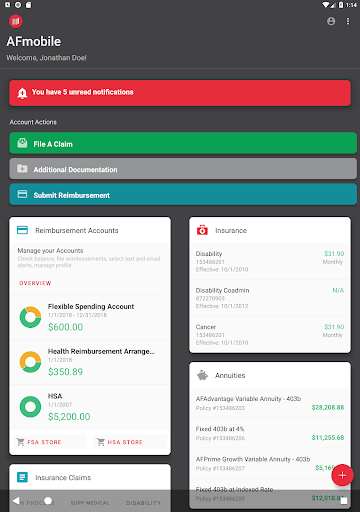Click the Reimbursement Accounts card icon

pos(22,230)
